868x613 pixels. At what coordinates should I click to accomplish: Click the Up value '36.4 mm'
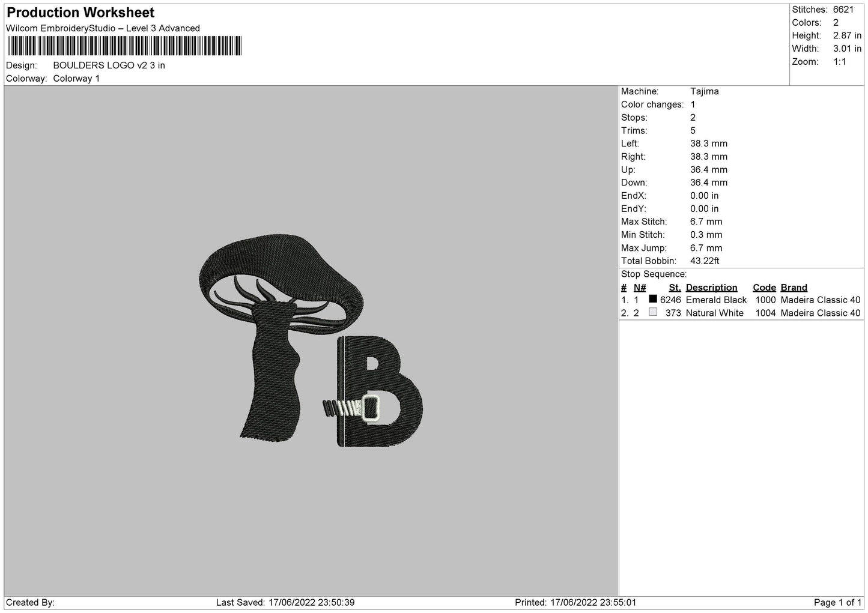tap(709, 170)
